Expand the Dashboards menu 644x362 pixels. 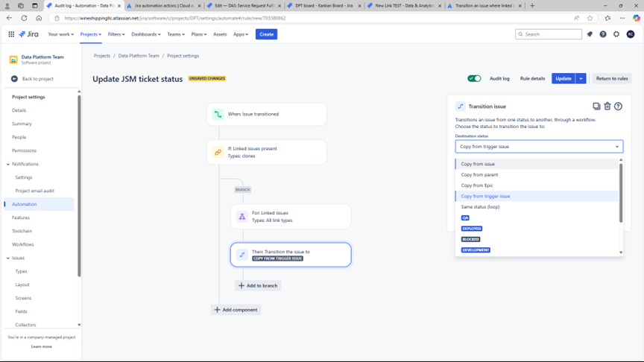click(146, 34)
